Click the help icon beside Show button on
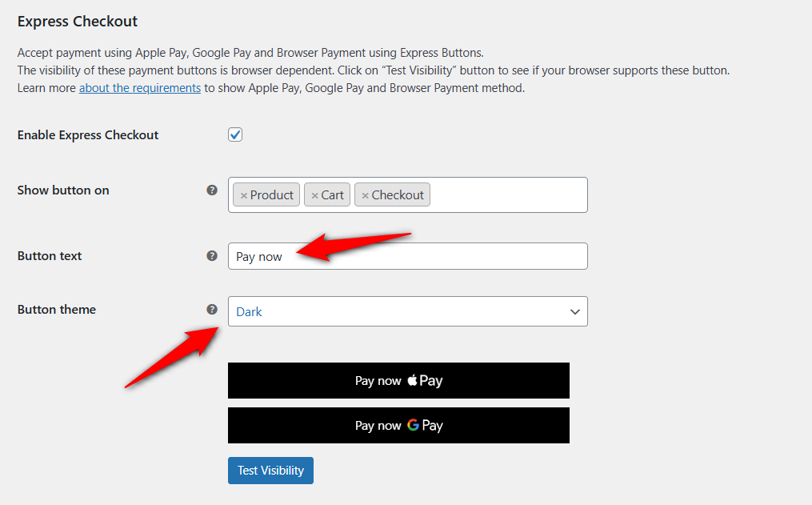This screenshot has width=812, height=505. (x=211, y=190)
